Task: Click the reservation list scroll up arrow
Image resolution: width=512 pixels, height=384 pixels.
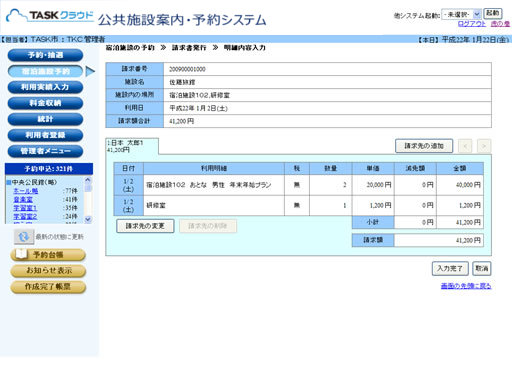Action: click(x=88, y=180)
